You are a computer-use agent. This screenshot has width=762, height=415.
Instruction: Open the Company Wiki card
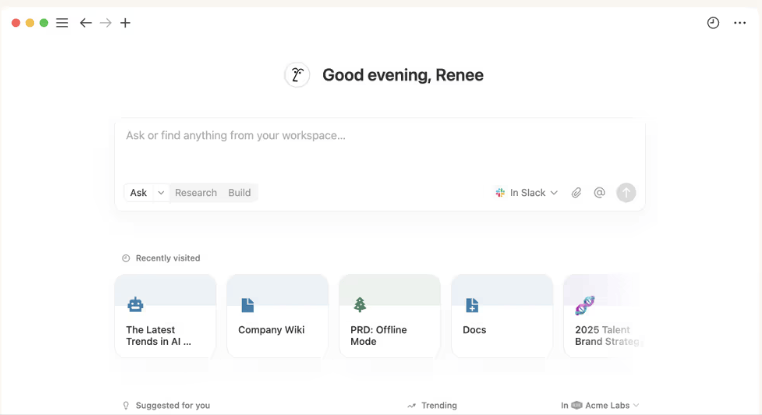pos(277,316)
